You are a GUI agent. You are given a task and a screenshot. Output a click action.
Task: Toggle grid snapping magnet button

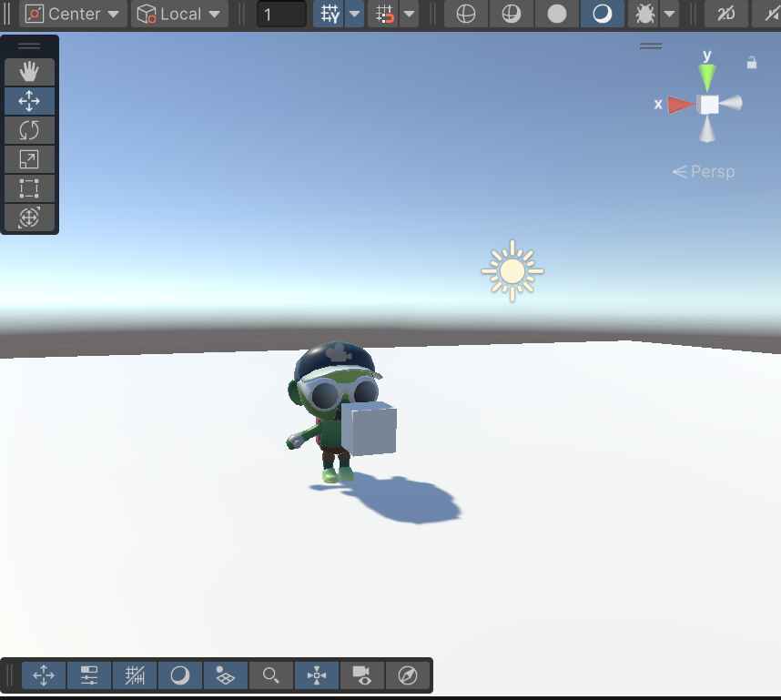[384, 14]
